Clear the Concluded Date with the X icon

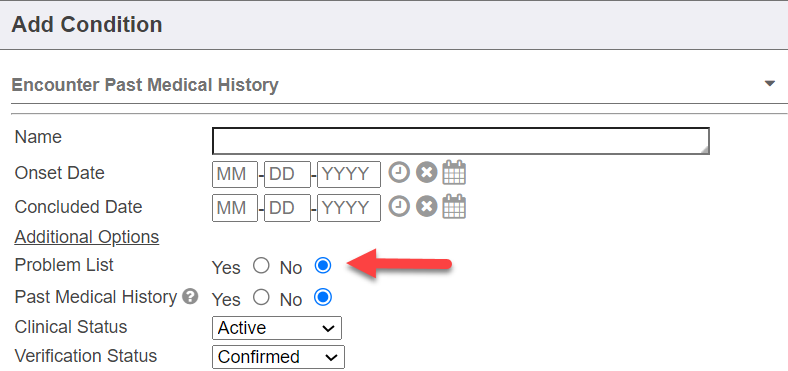(x=426, y=207)
